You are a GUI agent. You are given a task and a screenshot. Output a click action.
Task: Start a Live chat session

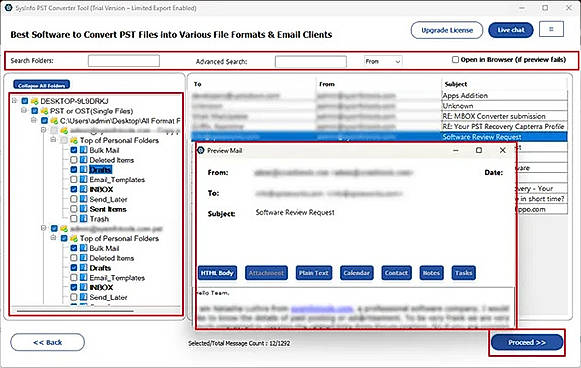(511, 30)
